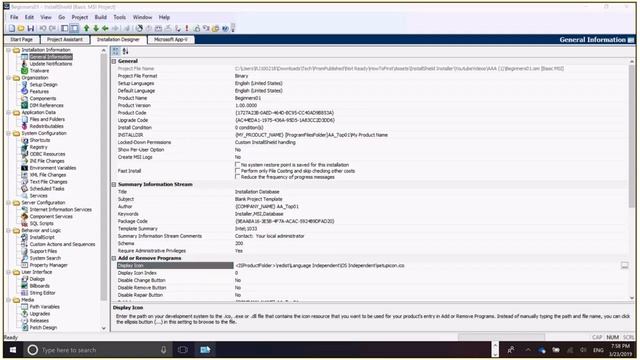Collapse the Add or Remove Programs section
Image resolution: width=640 pixels, height=360 pixels.
coord(114,258)
